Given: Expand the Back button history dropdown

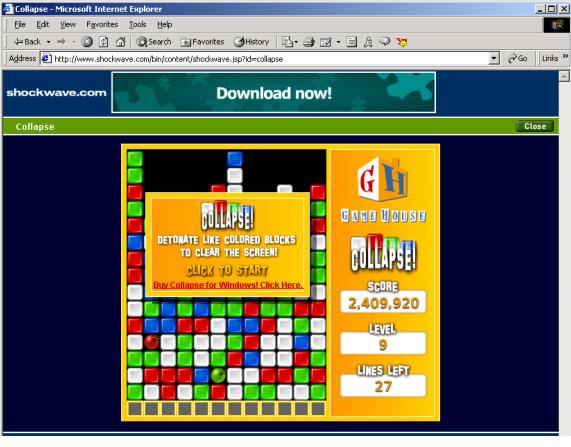Looking at the screenshot, I should coord(48,42).
